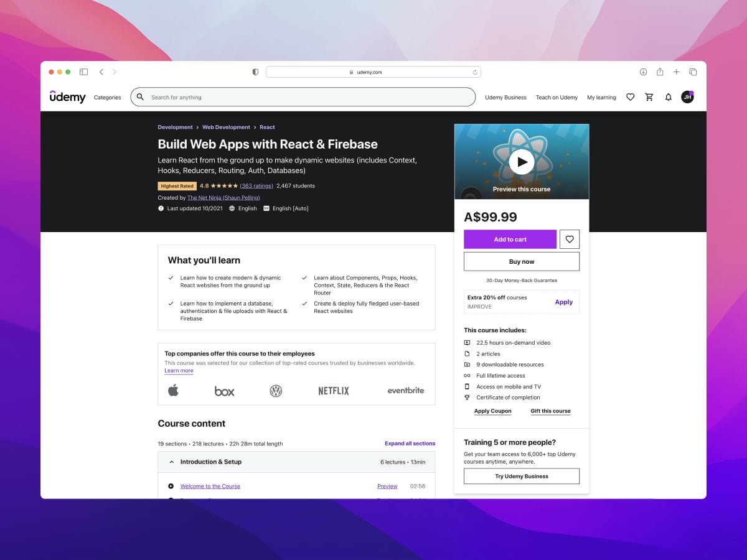Open Safari downloads icon
The height and width of the screenshot is (560, 747).
tap(643, 72)
